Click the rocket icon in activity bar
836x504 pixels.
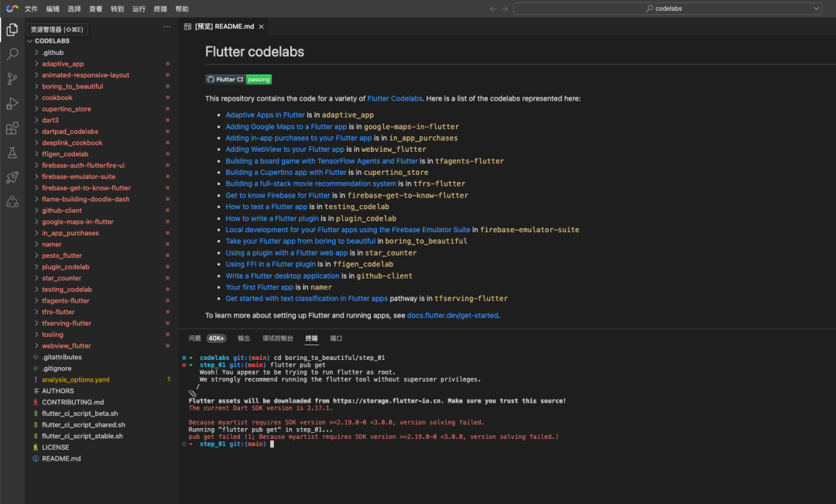[x=12, y=177]
